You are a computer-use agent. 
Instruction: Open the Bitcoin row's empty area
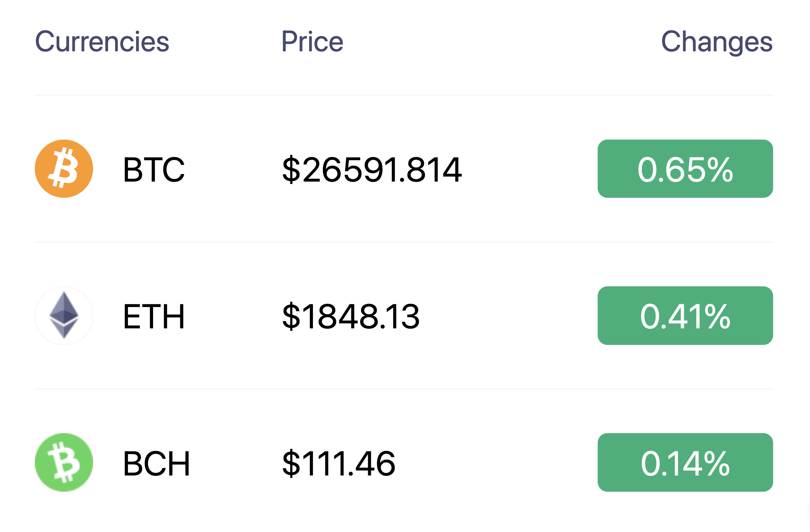coord(530,168)
